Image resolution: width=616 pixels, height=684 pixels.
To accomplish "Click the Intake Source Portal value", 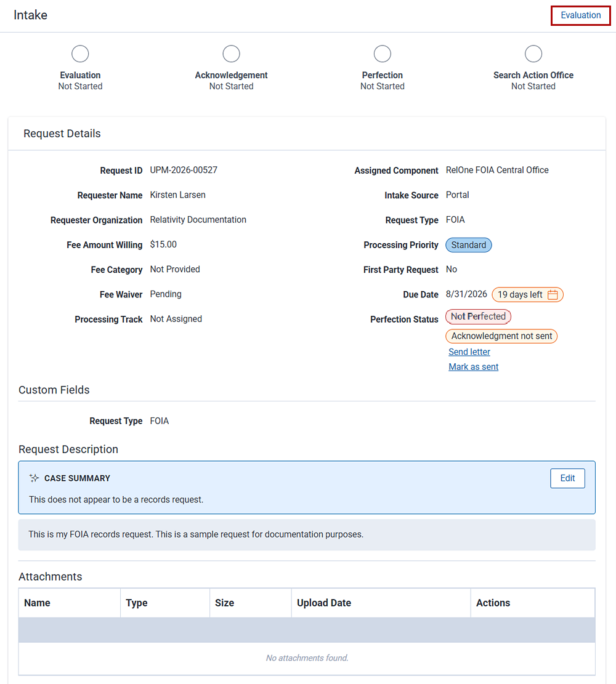I will pyautogui.click(x=457, y=195).
